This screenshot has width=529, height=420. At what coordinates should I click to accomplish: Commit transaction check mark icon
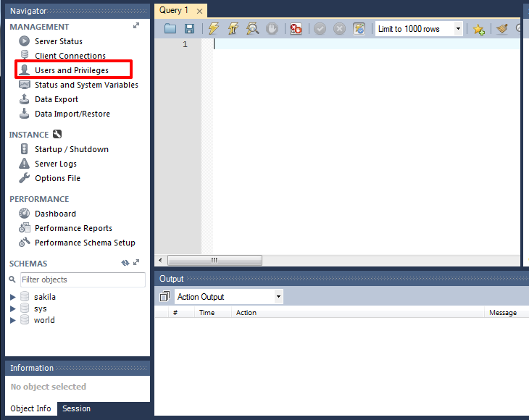pos(320,29)
